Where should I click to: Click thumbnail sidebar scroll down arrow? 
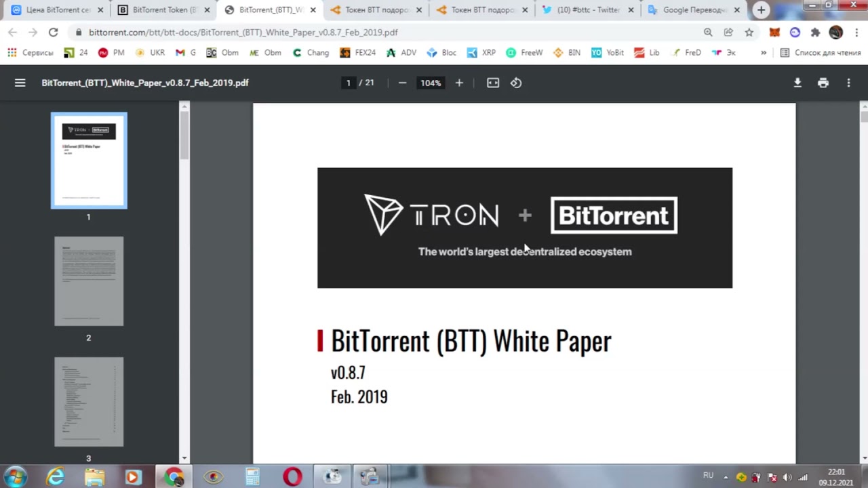pos(184,458)
